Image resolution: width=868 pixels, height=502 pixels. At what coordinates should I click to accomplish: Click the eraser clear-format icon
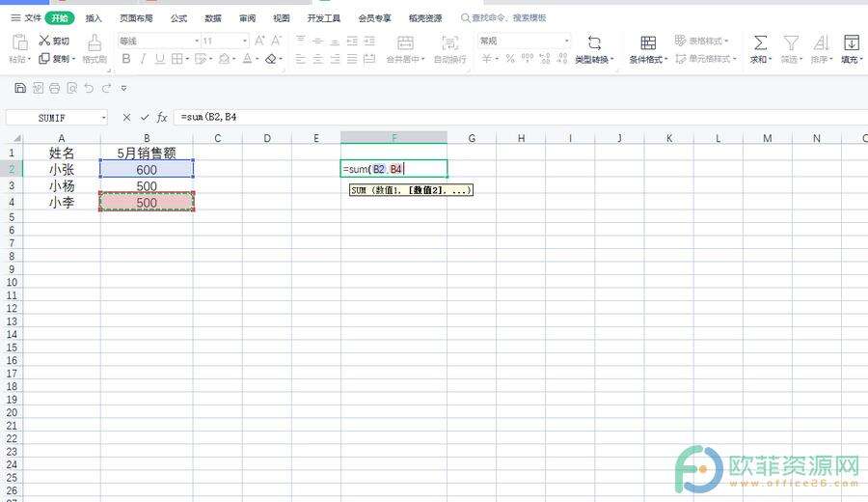[x=271, y=58]
